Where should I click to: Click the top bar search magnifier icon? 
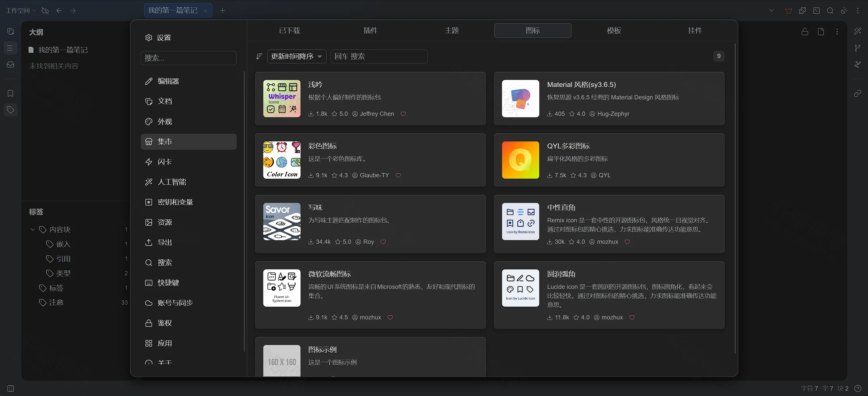(x=830, y=10)
